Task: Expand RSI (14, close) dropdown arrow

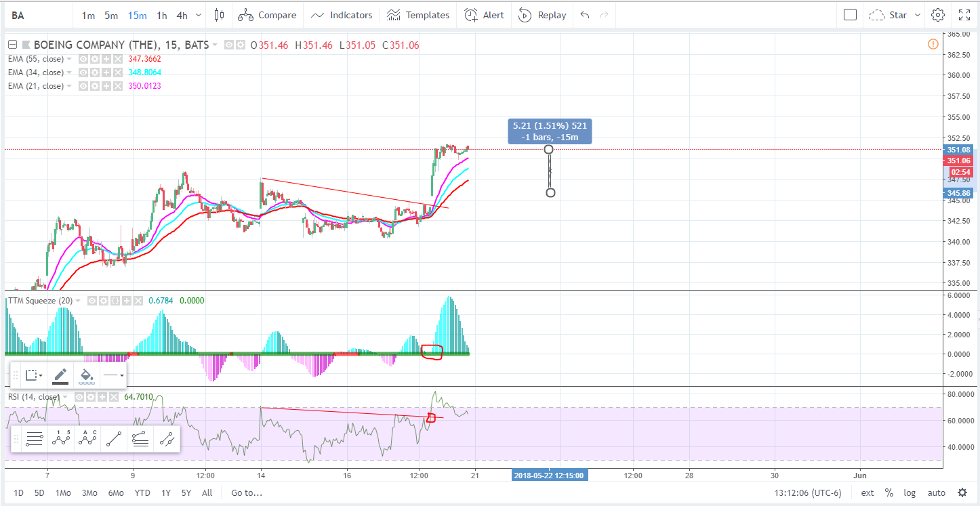Action: pos(66,397)
